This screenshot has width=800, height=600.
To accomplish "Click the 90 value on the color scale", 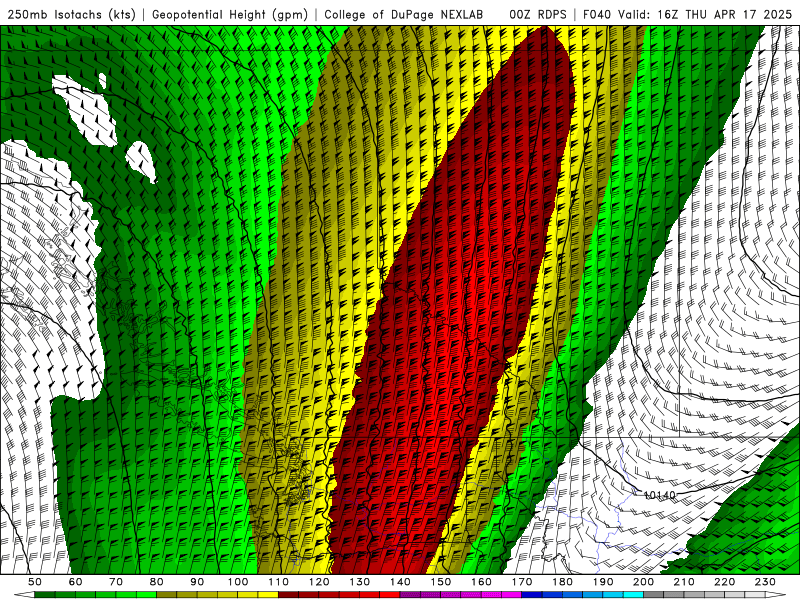I will (x=197, y=582).
